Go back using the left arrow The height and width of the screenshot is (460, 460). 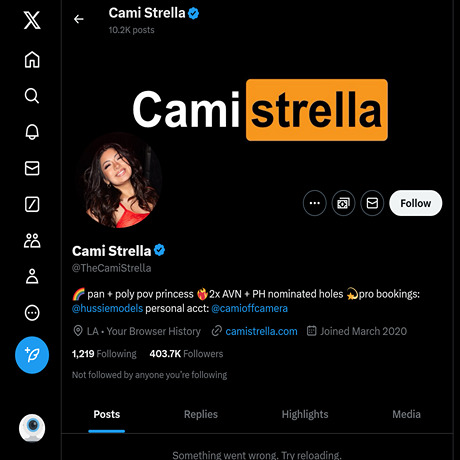coord(79,19)
